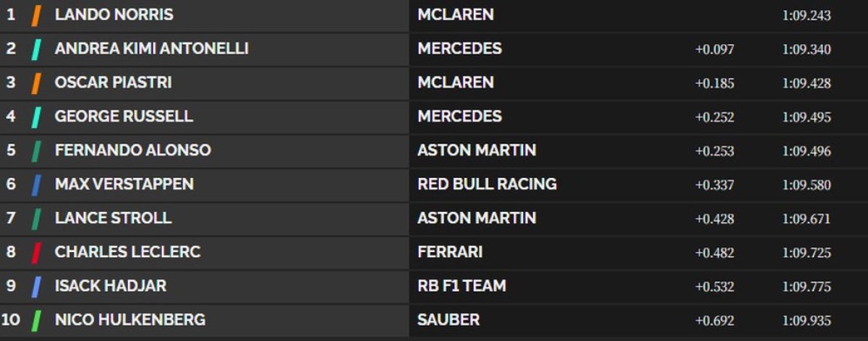Click Piastri's orange McLaren color stripe
The image size is (868, 341).
36,83
